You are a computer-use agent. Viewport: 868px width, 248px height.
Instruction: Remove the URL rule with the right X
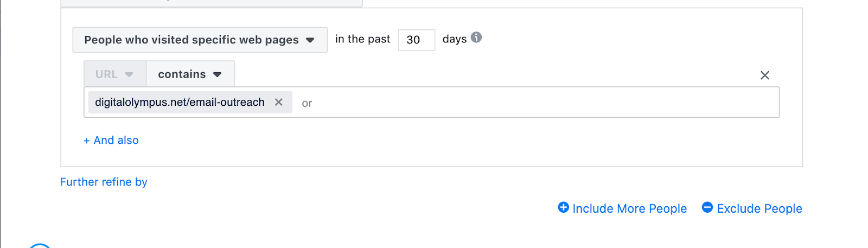pos(765,75)
